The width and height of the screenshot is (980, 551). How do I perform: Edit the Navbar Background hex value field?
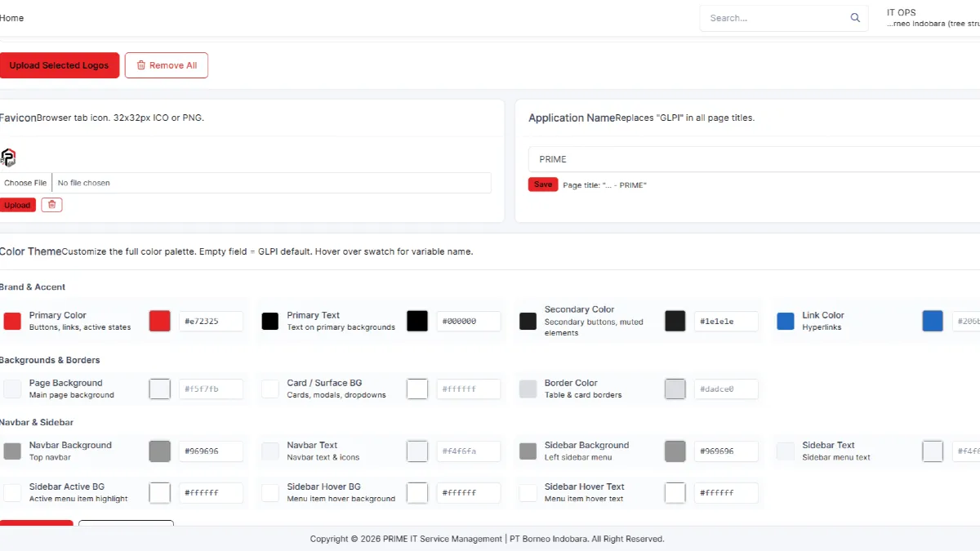[x=211, y=451]
